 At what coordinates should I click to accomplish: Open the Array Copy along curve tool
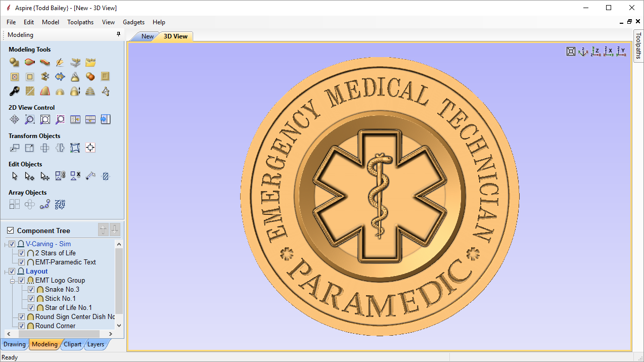point(45,205)
